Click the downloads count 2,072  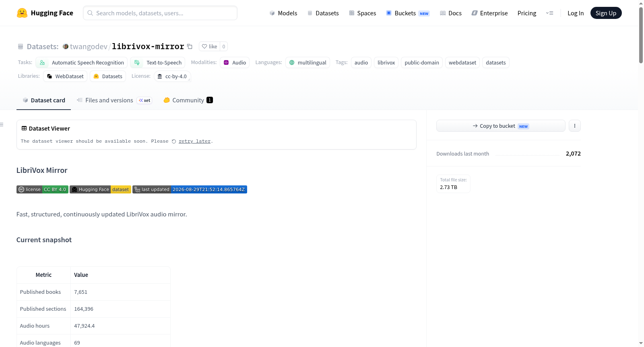573,154
